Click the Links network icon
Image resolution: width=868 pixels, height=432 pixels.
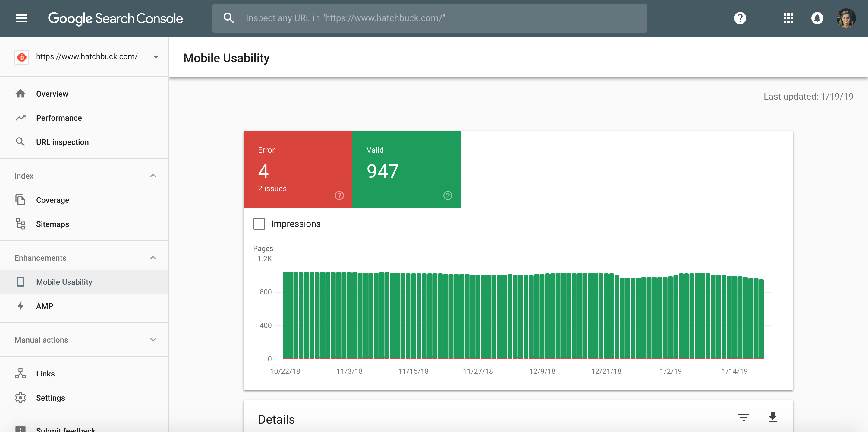coord(20,374)
